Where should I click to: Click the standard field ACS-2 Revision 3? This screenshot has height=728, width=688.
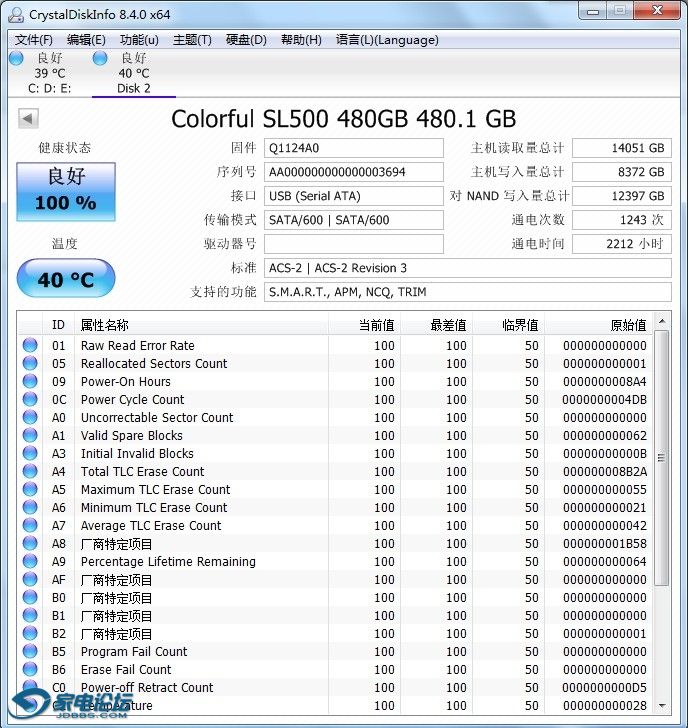pos(468,268)
